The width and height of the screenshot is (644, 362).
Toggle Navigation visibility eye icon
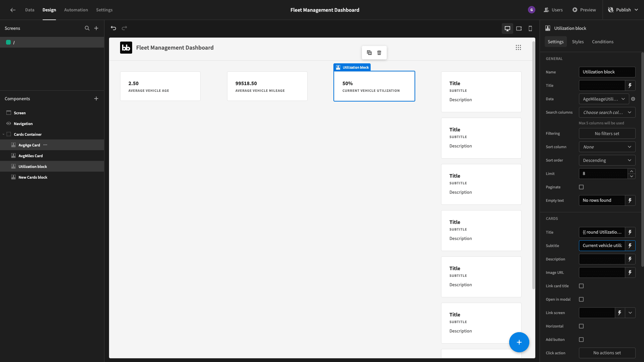(9, 124)
